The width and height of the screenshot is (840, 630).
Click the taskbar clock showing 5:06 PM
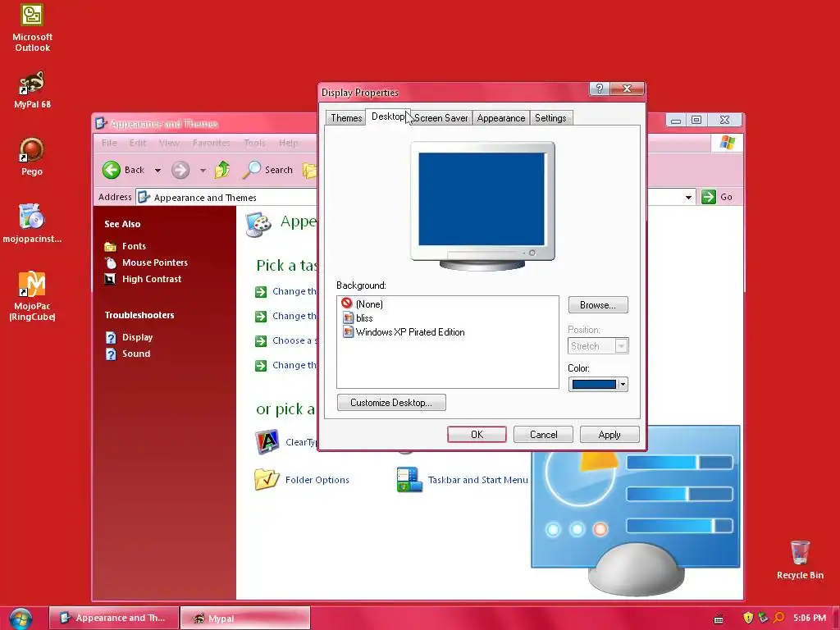pos(810,618)
